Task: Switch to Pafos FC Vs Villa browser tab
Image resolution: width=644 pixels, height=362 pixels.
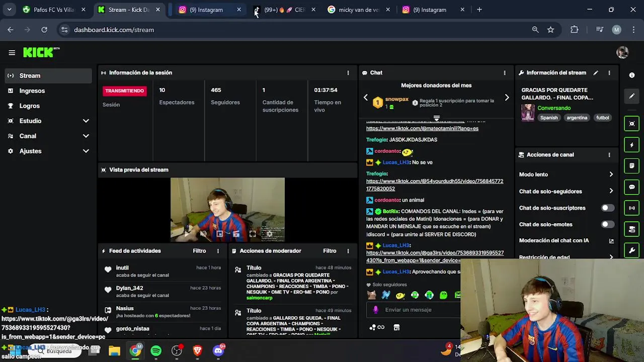Action: [x=54, y=10]
